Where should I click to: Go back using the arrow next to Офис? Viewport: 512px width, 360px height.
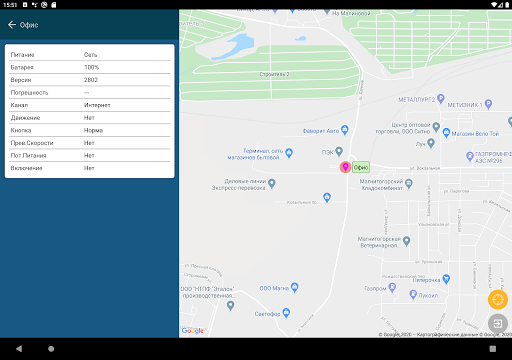coord(12,25)
